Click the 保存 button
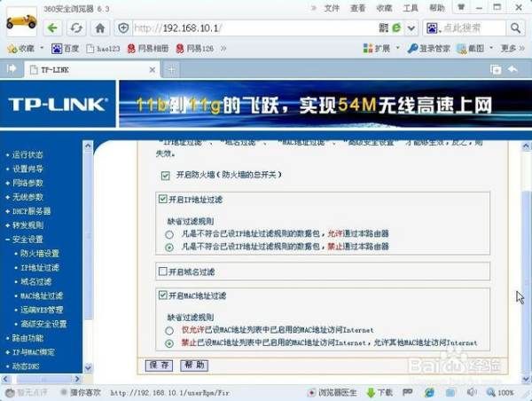532x401 pixels. coord(159,366)
